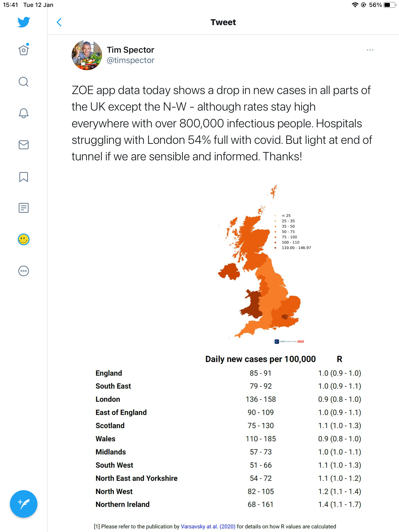Open the smiley face profile icon
399x532 pixels.
coord(24,239)
